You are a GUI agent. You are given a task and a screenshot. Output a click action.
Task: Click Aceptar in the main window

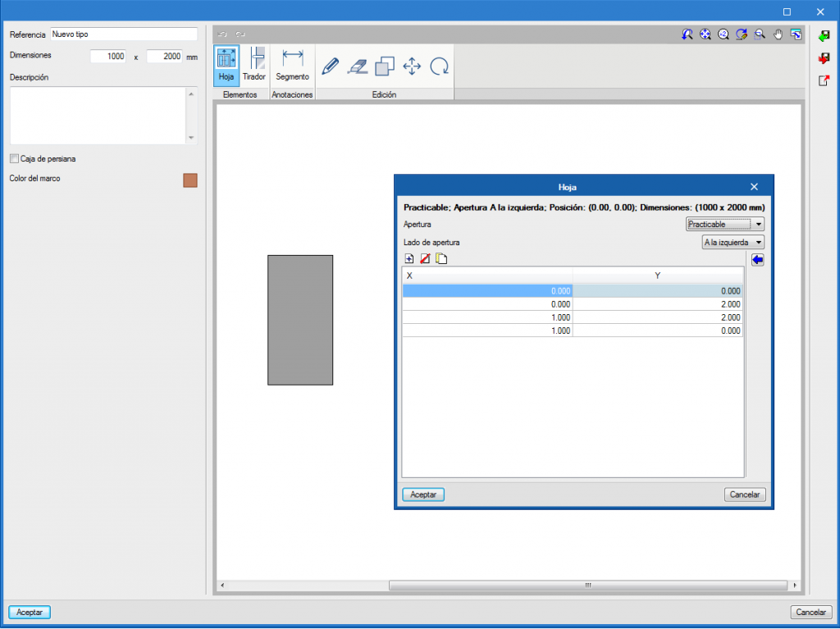point(30,612)
